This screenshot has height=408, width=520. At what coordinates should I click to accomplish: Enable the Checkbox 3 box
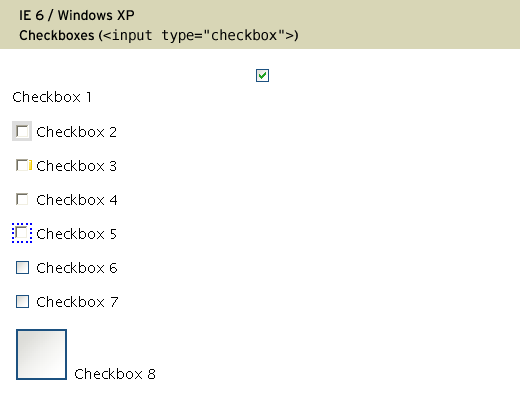pyautogui.click(x=22, y=165)
